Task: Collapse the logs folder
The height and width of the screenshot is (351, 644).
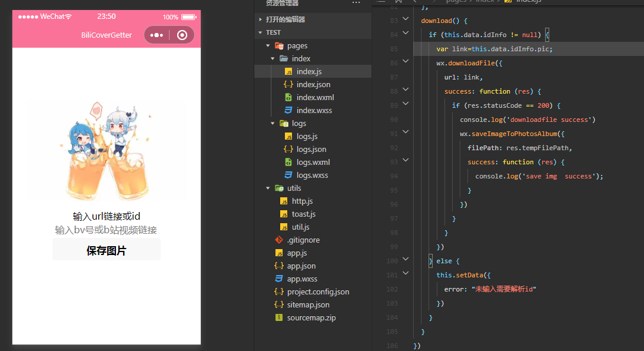Action: coord(273,123)
